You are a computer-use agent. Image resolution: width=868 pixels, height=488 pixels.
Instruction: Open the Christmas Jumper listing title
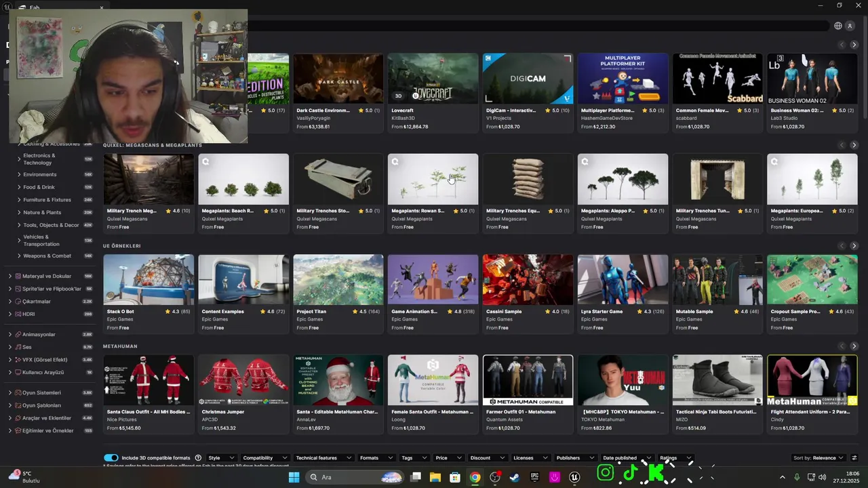[x=223, y=411]
